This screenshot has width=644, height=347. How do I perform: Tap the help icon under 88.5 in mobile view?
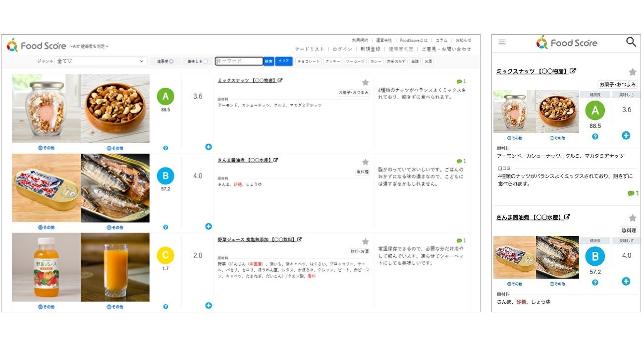click(595, 136)
